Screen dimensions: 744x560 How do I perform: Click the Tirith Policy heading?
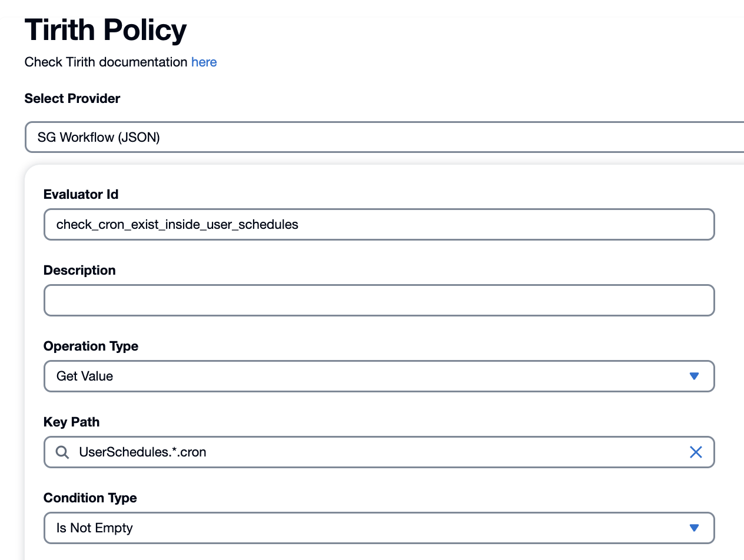[105, 31]
